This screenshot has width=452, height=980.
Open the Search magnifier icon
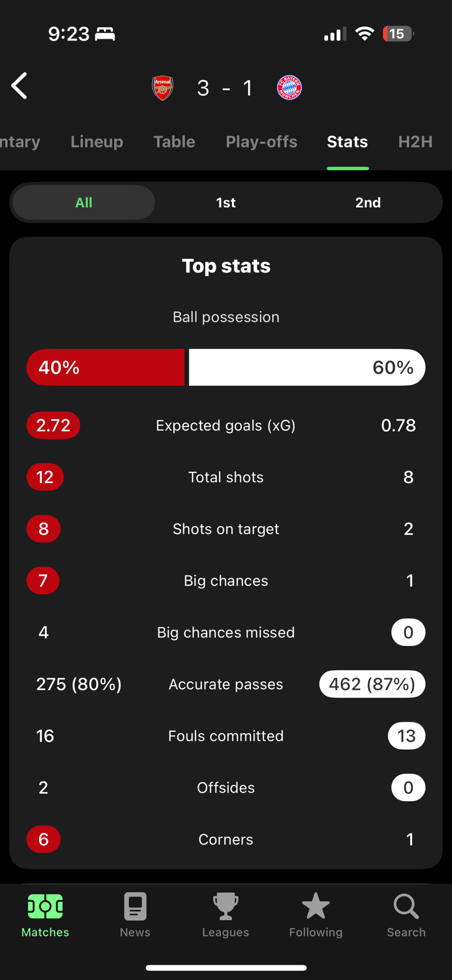pyautogui.click(x=406, y=906)
